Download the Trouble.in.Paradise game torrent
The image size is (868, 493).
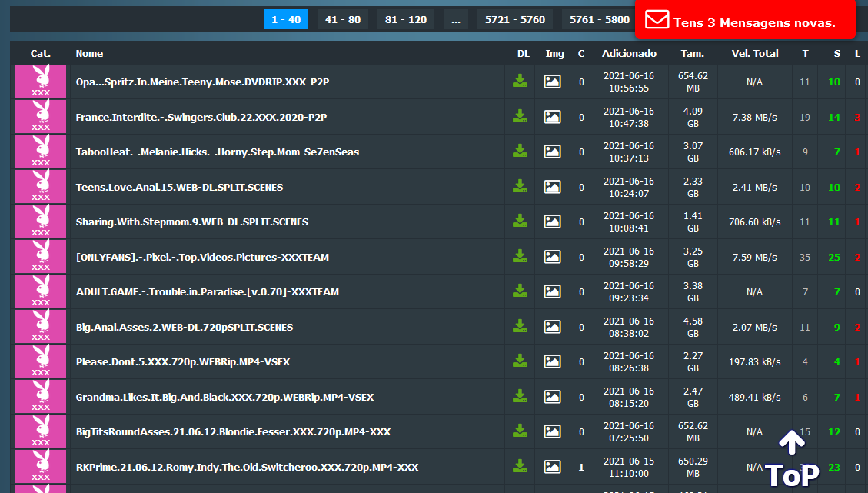tap(520, 291)
